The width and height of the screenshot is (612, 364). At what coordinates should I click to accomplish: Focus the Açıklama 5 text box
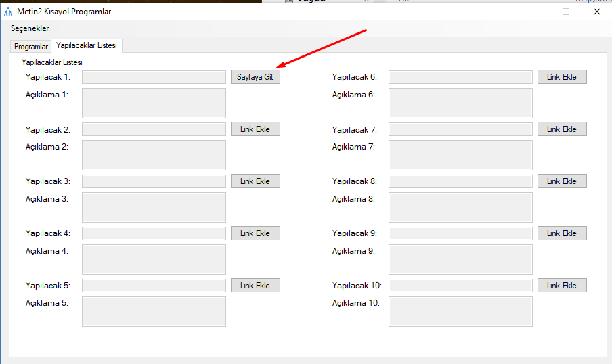tap(154, 311)
